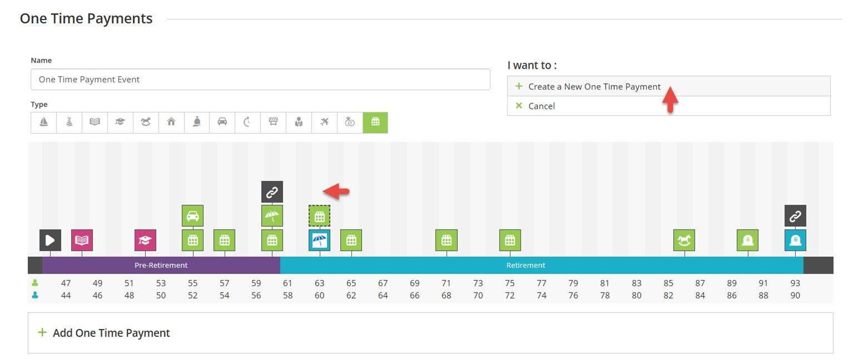Click the blue Retirement phase bar

[x=525, y=265]
